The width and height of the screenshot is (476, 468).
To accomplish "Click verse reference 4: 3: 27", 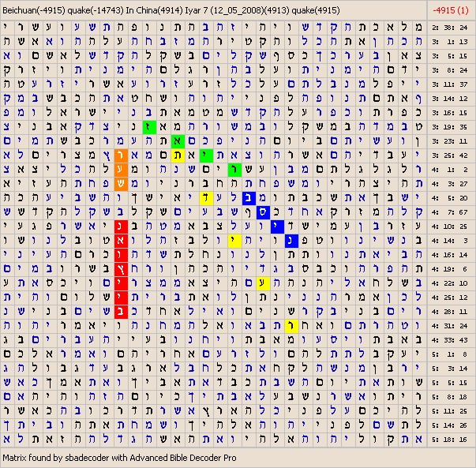I will (x=450, y=184).
